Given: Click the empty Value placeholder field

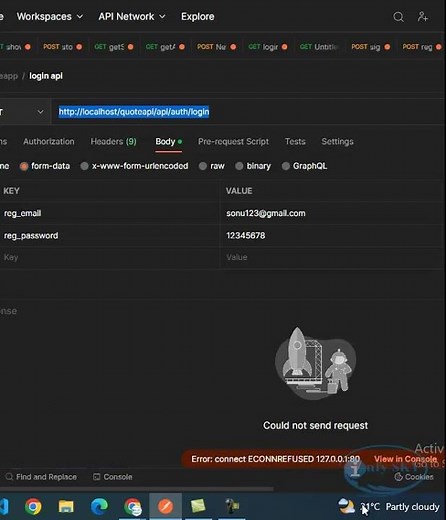Looking at the screenshot, I should (x=332, y=257).
